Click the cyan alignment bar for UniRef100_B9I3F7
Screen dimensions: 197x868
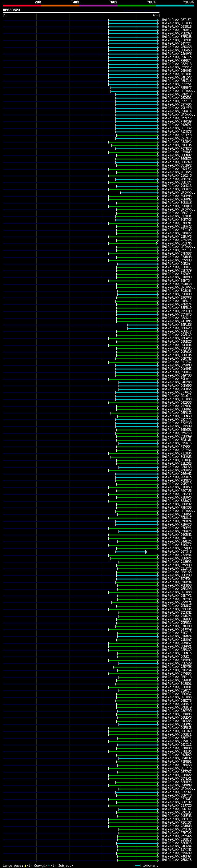coord(137,139)
